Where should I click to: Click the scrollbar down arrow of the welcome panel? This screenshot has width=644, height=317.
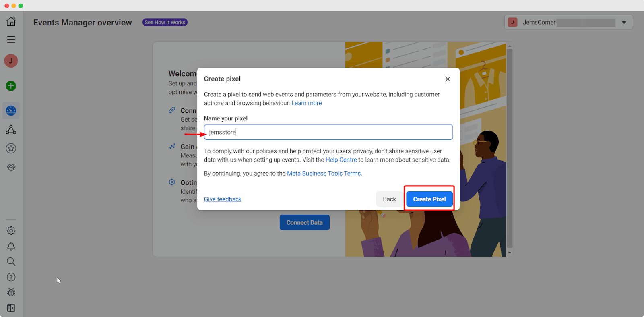click(510, 253)
